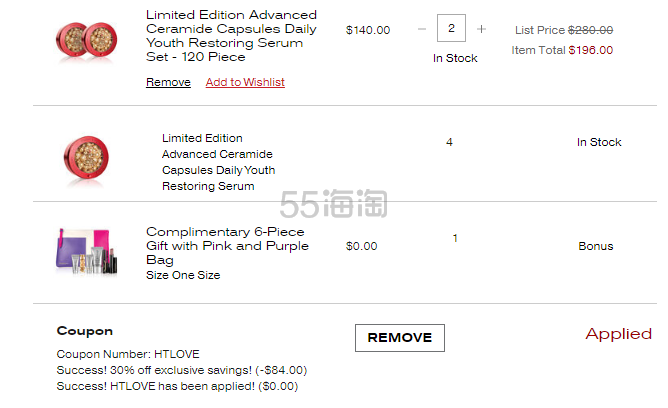Open the single red capsule case thumbnail

[x=86, y=159]
